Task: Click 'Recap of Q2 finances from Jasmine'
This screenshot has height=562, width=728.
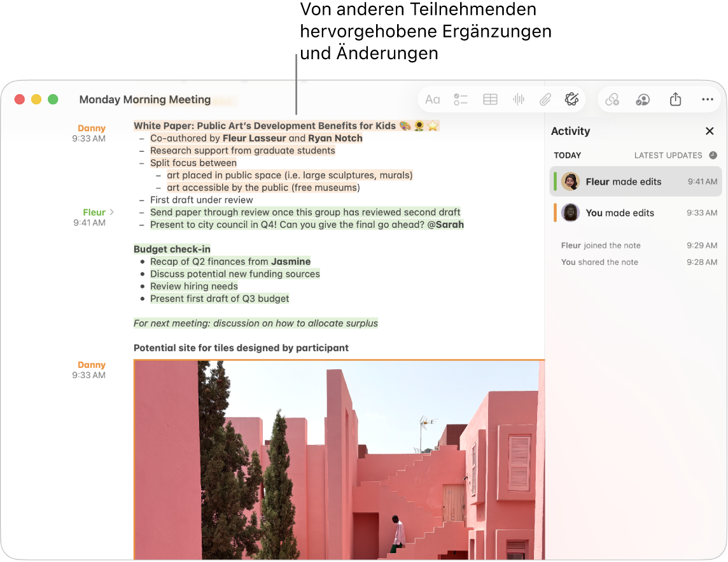Action: point(230,262)
